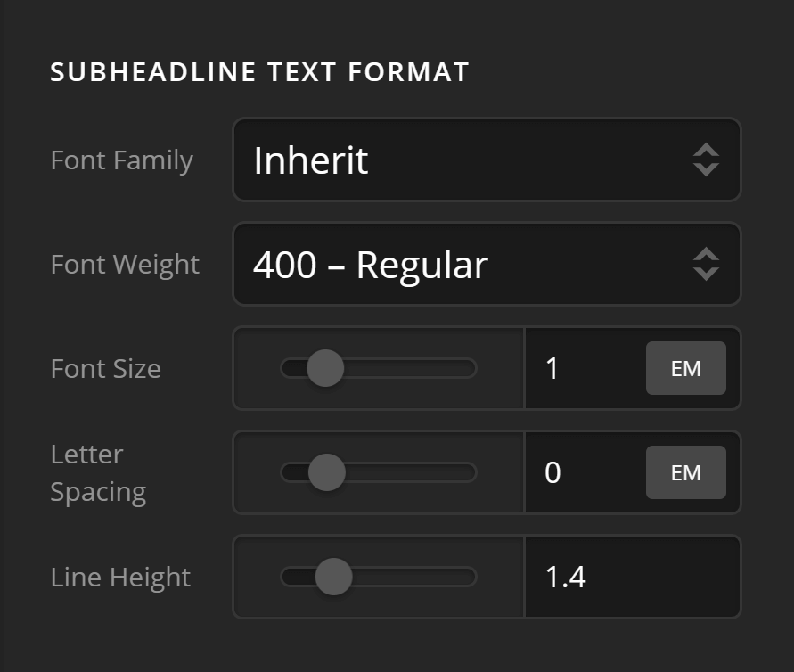Click the Letter Spacing label
The height and width of the screenshot is (672, 794).
pos(98,472)
